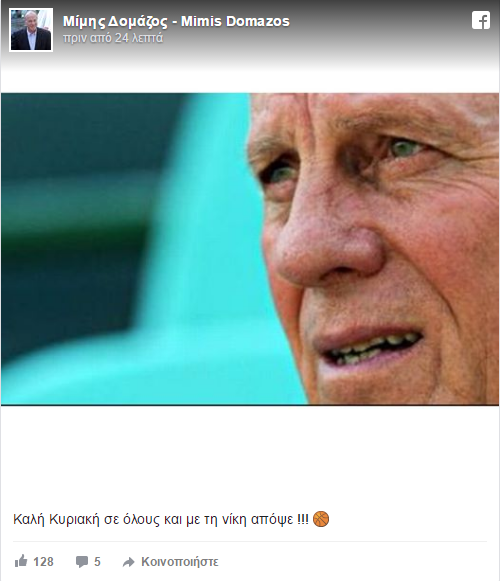Image resolution: width=501 pixels, height=581 pixels.
Task: Click the Facebook logo icon
Action: tap(481, 20)
